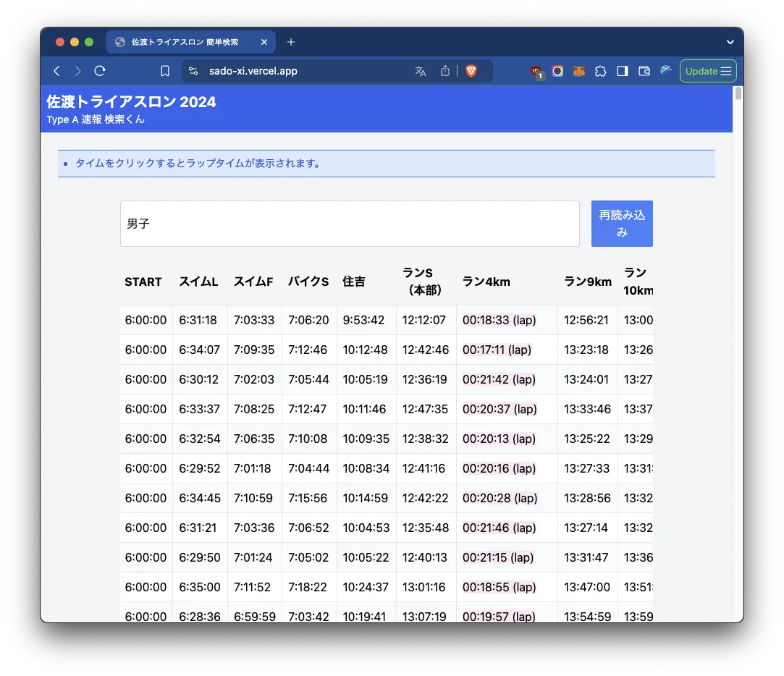View site information in the address bar
784x676 pixels.
point(193,71)
